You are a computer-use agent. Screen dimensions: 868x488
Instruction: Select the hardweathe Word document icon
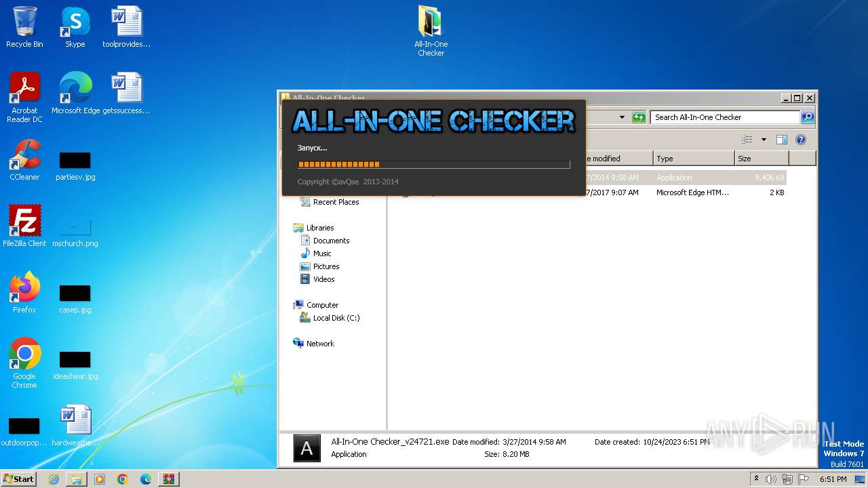click(x=75, y=426)
